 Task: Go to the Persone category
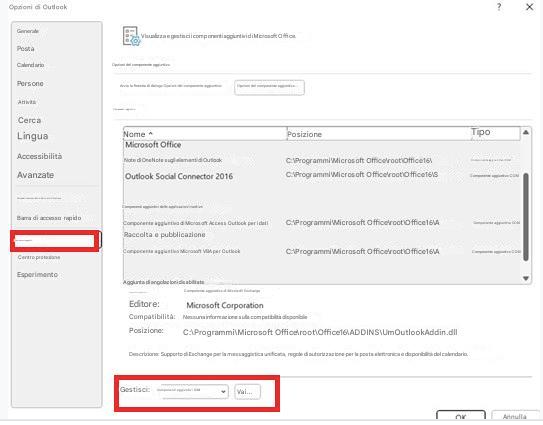[30, 83]
